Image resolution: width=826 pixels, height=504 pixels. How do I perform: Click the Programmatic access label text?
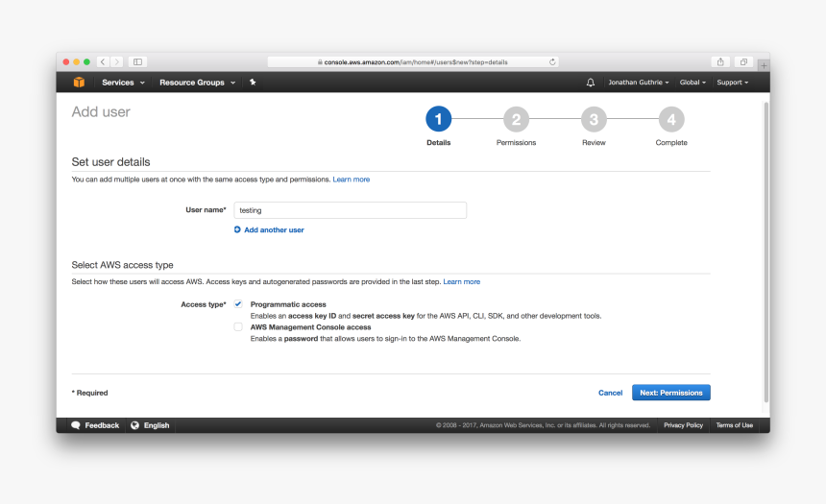(288, 304)
